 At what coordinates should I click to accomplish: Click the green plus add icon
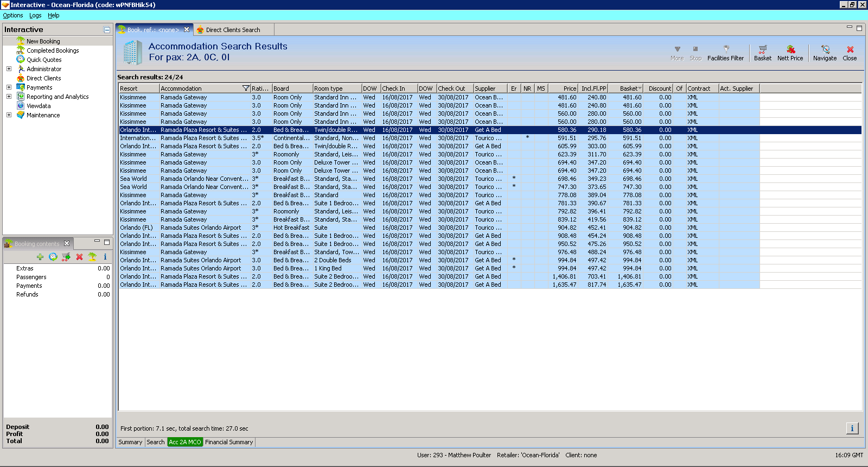[40, 257]
